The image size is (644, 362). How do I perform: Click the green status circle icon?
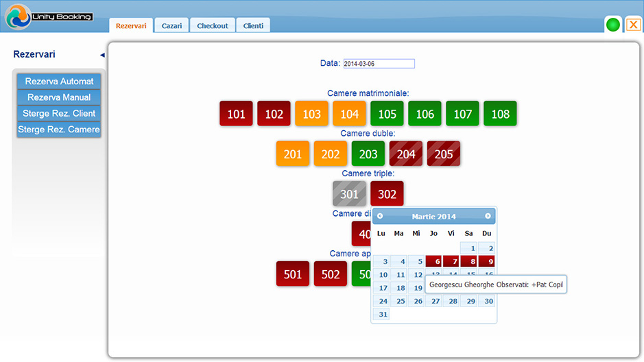(x=612, y=25)
